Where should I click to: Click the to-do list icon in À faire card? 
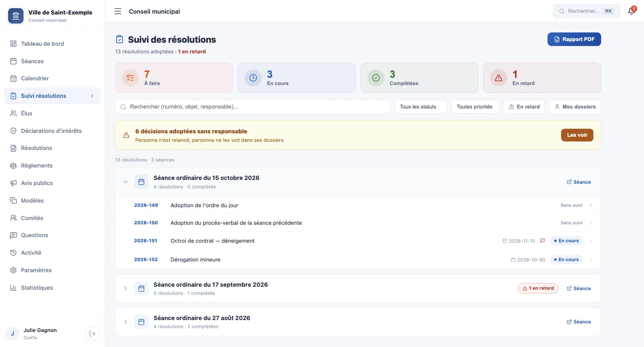click(x=131, y=78)
